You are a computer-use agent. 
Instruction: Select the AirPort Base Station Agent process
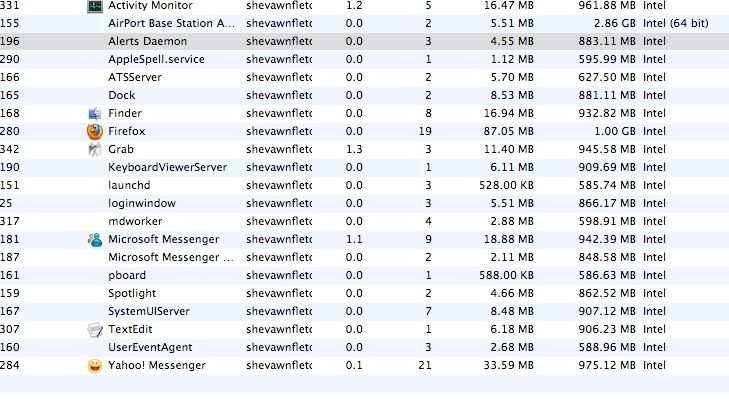(x=172, y=23)
